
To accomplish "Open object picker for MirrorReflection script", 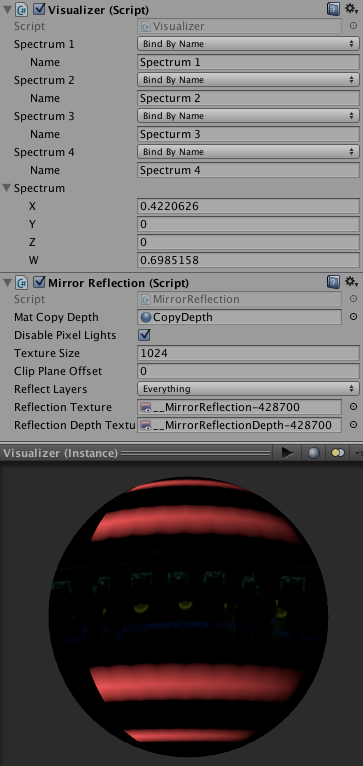I will click(353, 299).
